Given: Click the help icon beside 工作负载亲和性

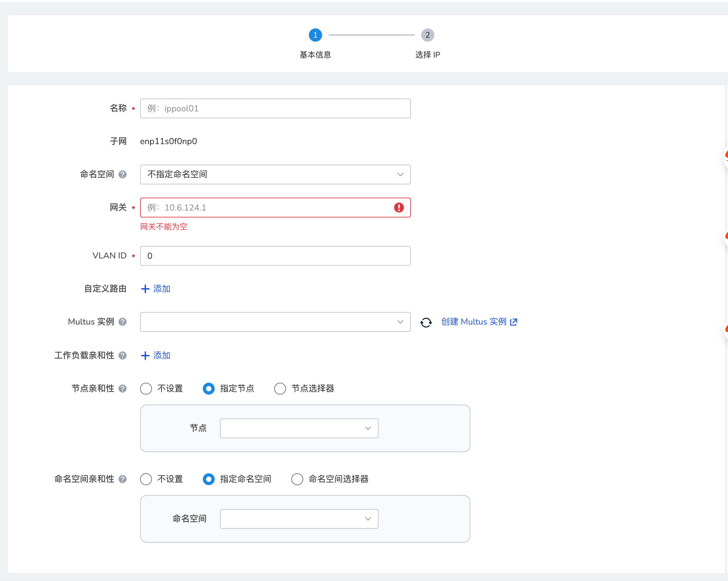Looking at the screenshot, I should coord(123,355).
